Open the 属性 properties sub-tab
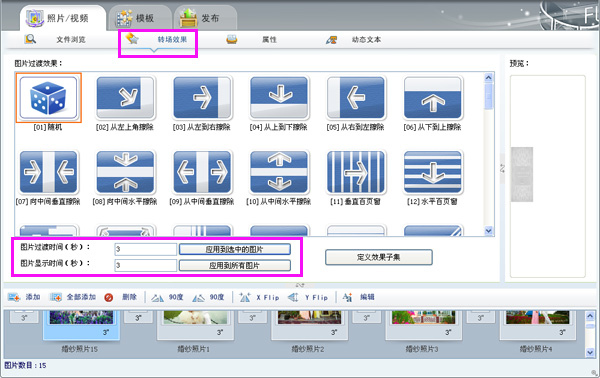 click(253, 39)
